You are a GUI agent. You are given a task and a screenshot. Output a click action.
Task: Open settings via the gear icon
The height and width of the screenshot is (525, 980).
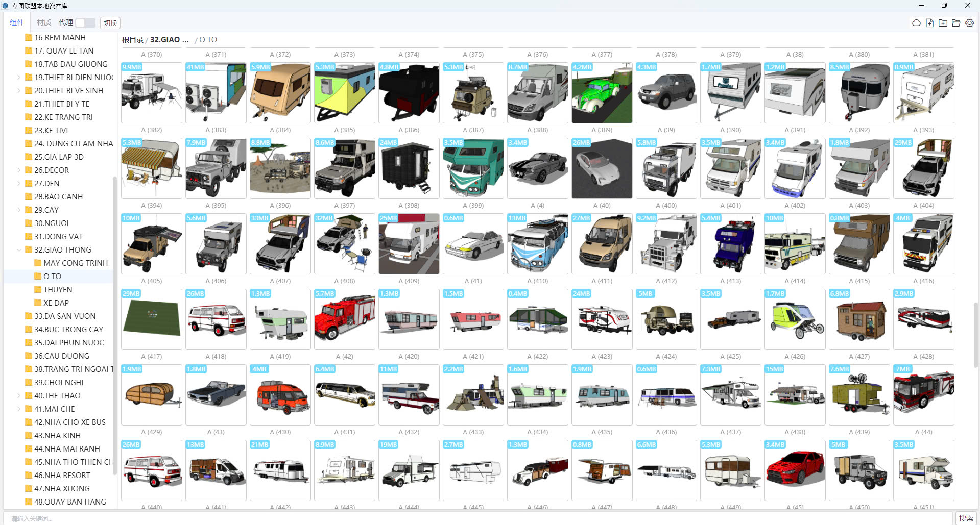[x=969, y=23]
